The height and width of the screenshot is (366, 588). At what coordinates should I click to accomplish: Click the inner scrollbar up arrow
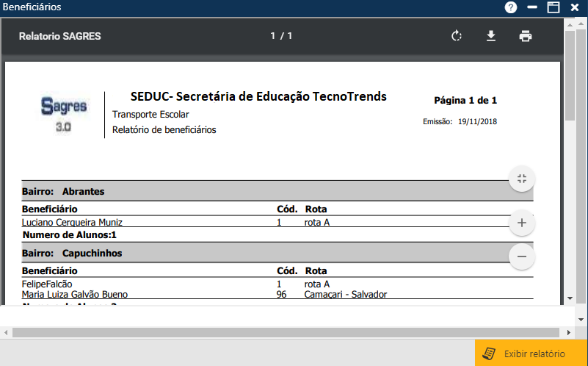570,25
